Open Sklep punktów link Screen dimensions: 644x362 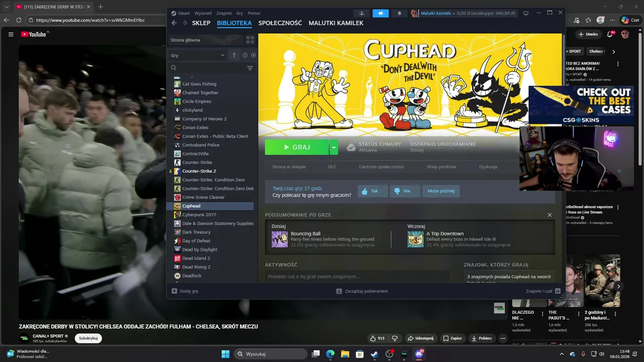point(441,166)
